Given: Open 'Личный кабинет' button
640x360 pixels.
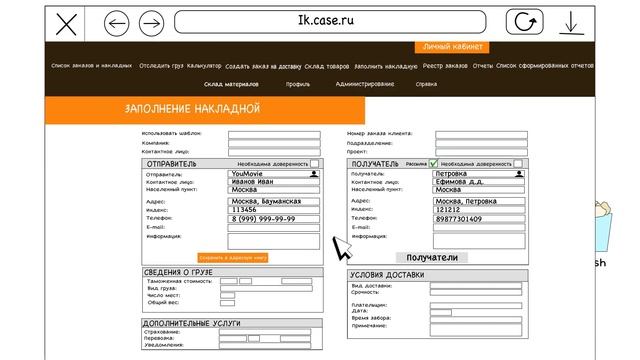Looking at the screenshot, I should pos(452,47).
